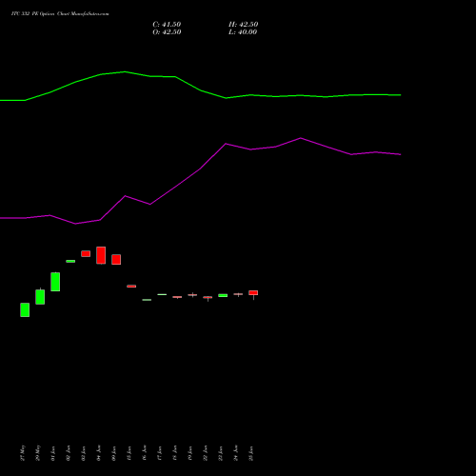Click the purple moving average line
This screenshot has width=476, height=476.
(200, 169)
